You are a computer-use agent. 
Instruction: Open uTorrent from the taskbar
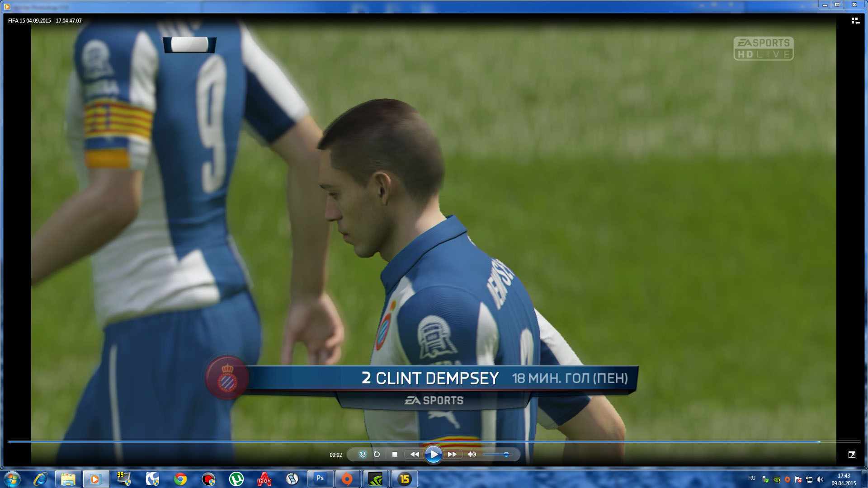[236, 479]
